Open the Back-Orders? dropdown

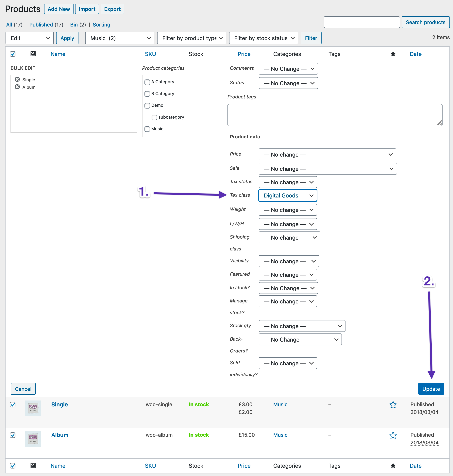300,340
